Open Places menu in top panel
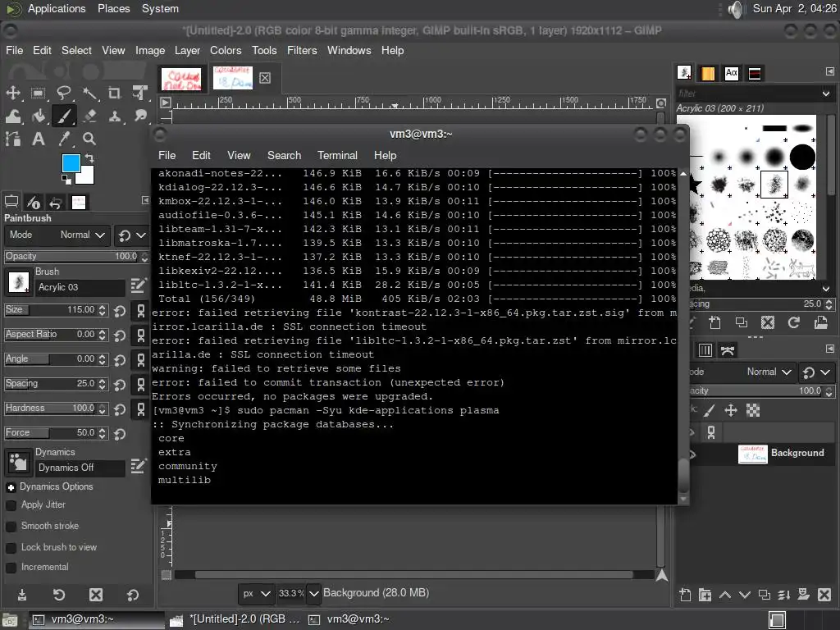Viewport: 840px width, 630px height. tap(113, 8)
